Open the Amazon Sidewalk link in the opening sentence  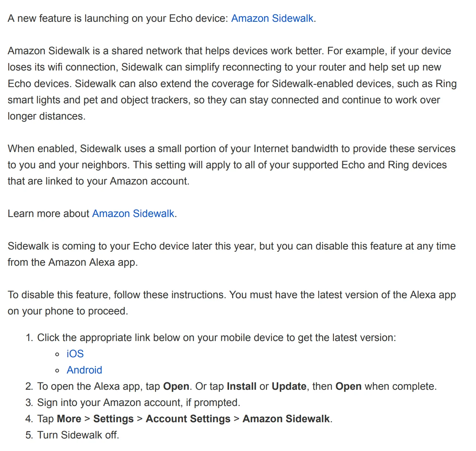click(272, 18)
